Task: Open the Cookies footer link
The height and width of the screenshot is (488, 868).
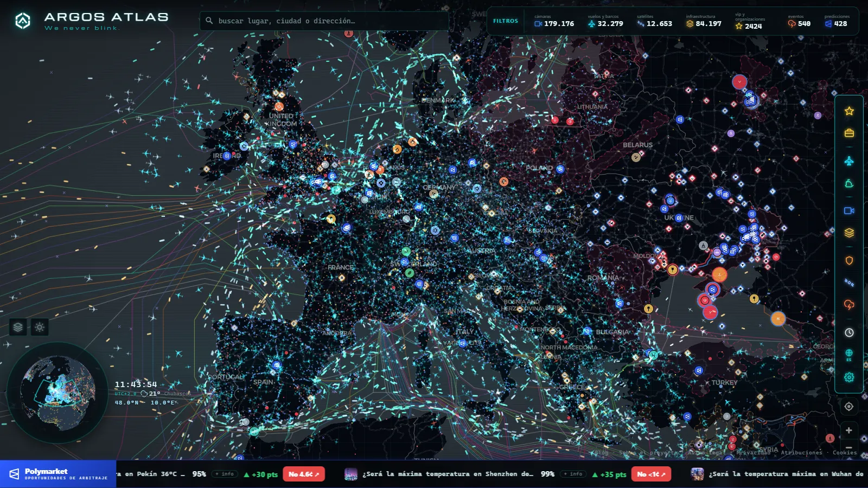Action: [845, 453]
